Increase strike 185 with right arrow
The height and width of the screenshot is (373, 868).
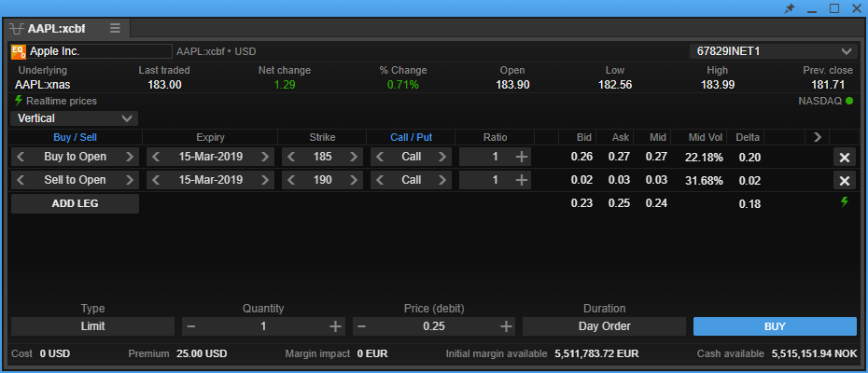353,157
